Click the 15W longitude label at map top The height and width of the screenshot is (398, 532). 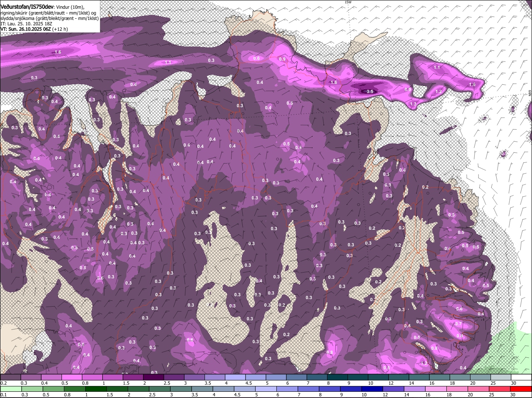pos(348,2)
